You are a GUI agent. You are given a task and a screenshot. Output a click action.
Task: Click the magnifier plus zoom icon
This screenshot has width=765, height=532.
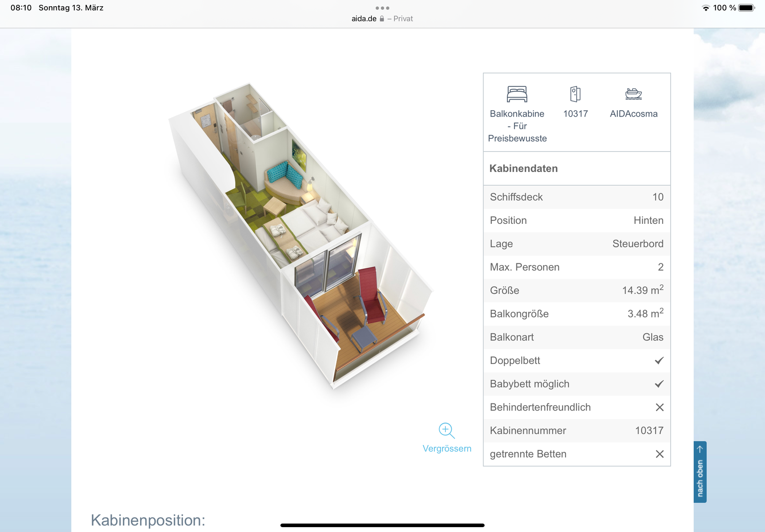pyautogui.click(x=446, y=430)
